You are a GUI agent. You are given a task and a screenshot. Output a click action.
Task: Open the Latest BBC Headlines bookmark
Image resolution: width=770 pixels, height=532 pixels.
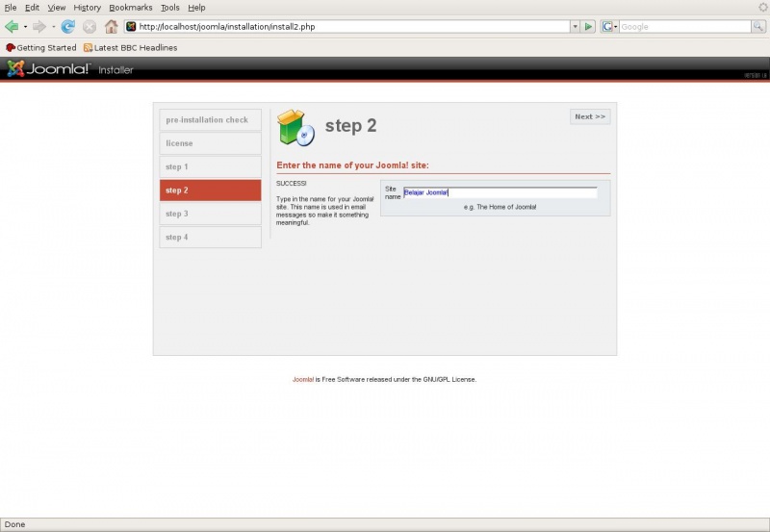click(130, 47)
